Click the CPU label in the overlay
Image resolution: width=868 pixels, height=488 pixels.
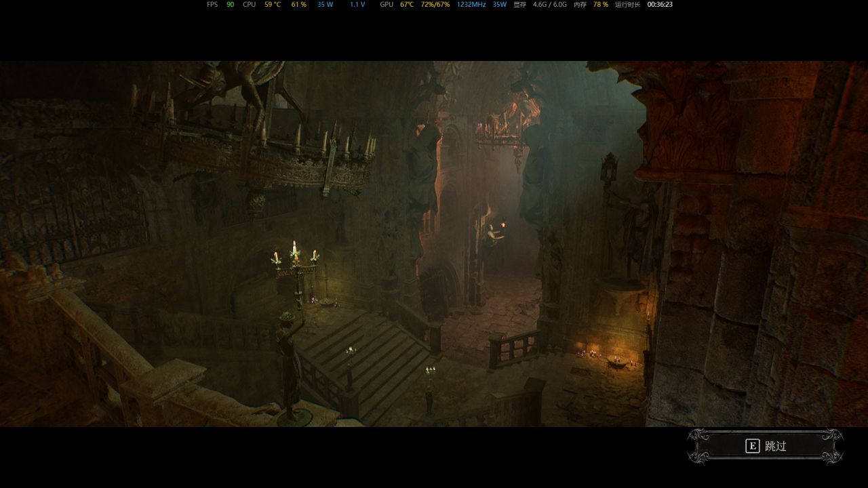click(x=249, y=5)
